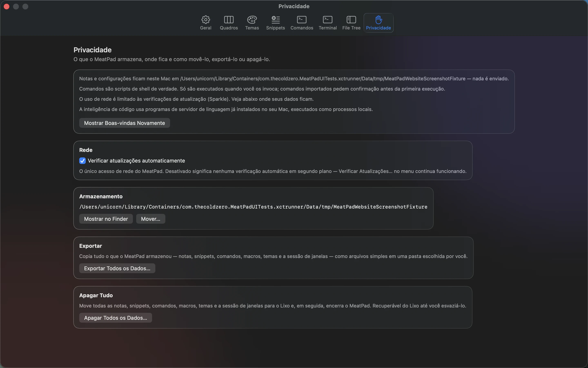Go to the Snippets settings tab
This screenshot has height=368, width=588.
275,23
